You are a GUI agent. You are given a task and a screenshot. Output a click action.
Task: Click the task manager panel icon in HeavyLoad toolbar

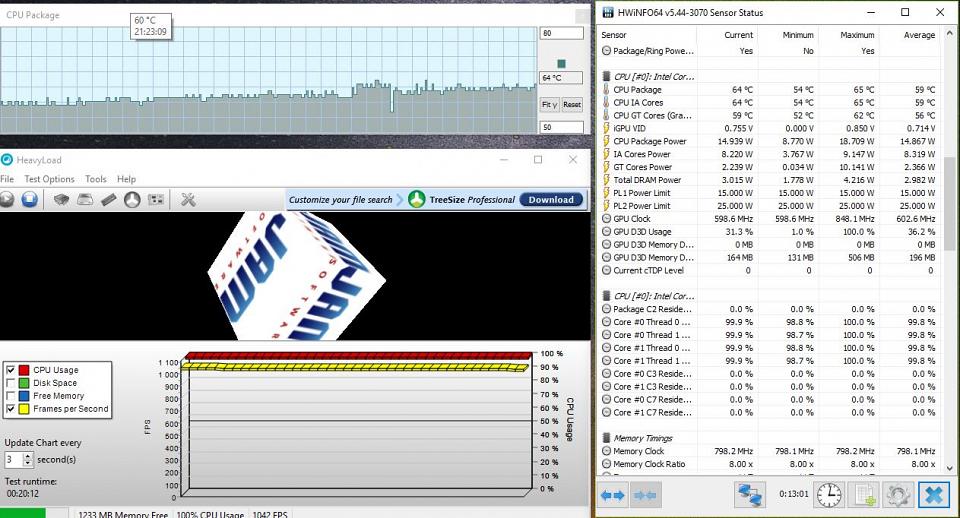[156, 200]
